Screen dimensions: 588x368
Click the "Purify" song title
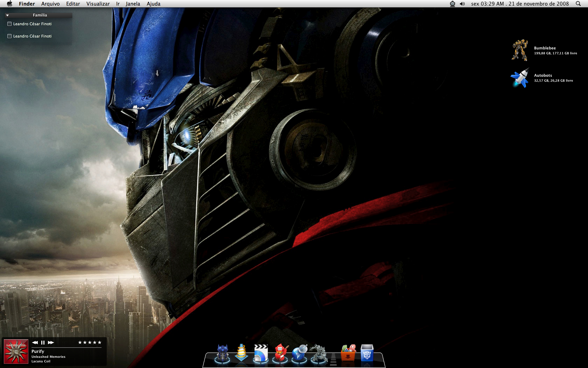point(38,351)
